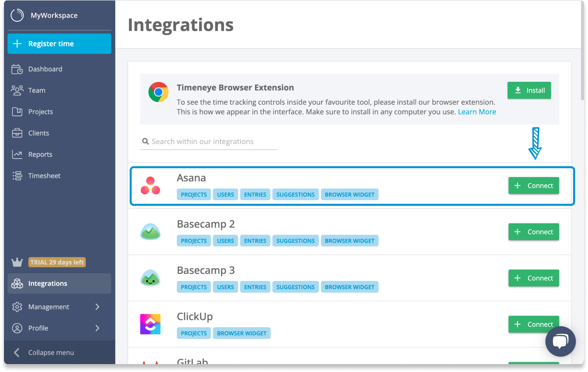Screen dimensions: 588x372
Task: Open the chat support bubble
Action: coord(561,341)
